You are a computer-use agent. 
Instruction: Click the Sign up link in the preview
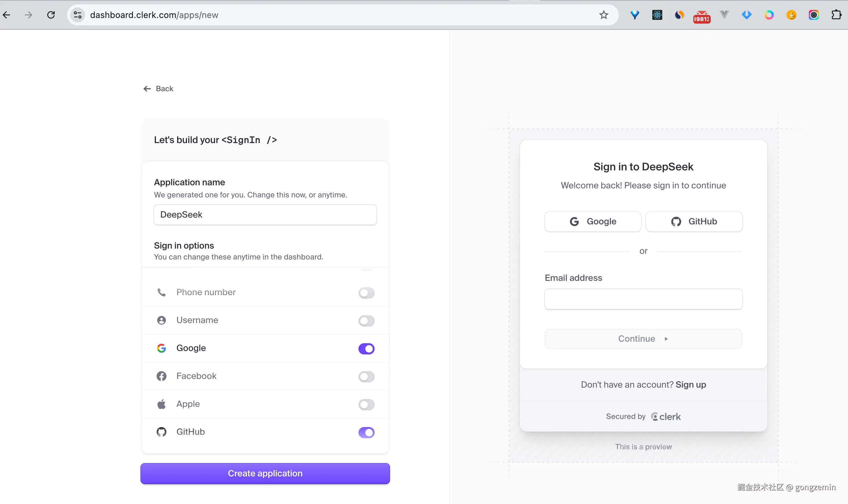(x=691, y=385)
